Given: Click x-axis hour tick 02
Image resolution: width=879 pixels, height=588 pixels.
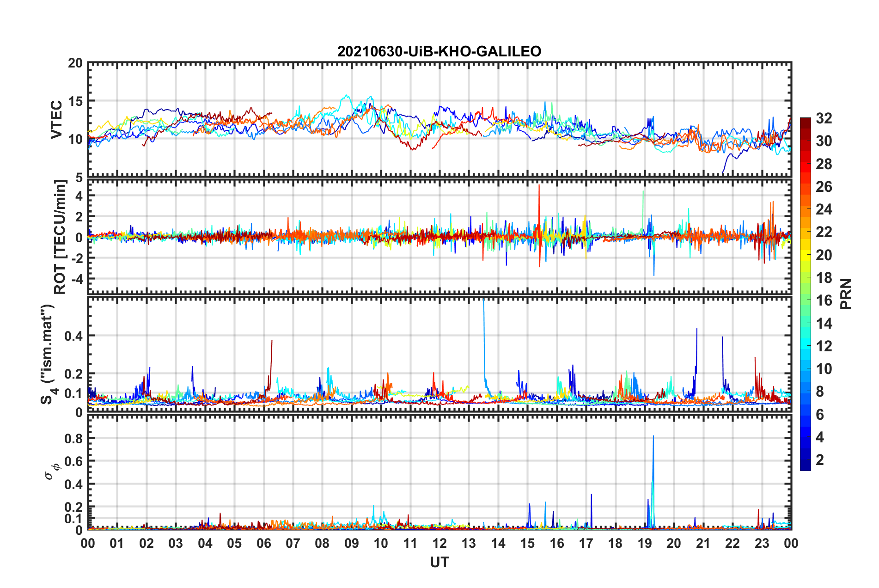Looking at the screenshot, I should [146, 543].
